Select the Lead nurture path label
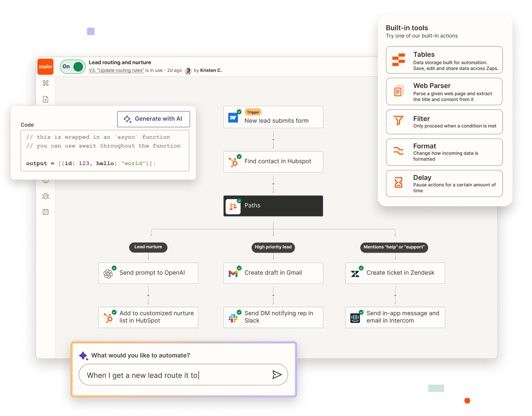The image size is (532, 416). tap(148, 247)
